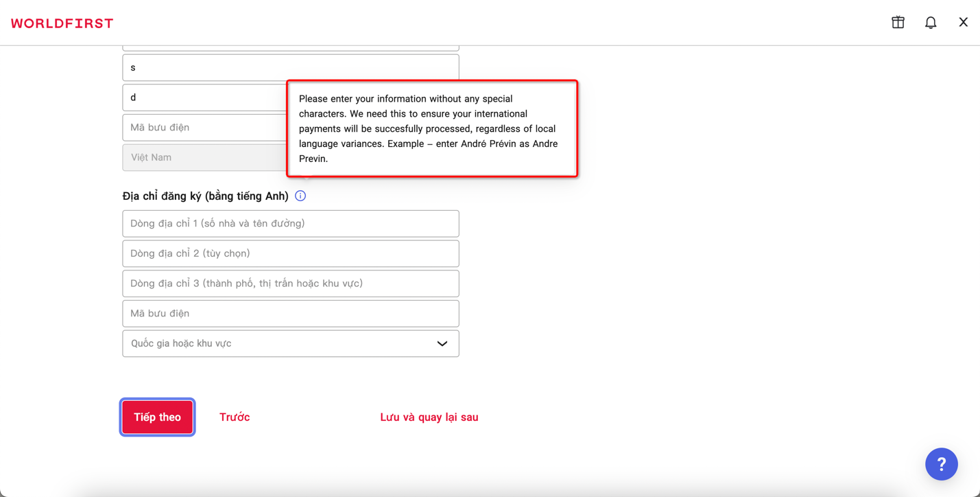Click Mã bưu điện field above Việt Nam
The image size is (980, 497).
[x=204, y=128]
